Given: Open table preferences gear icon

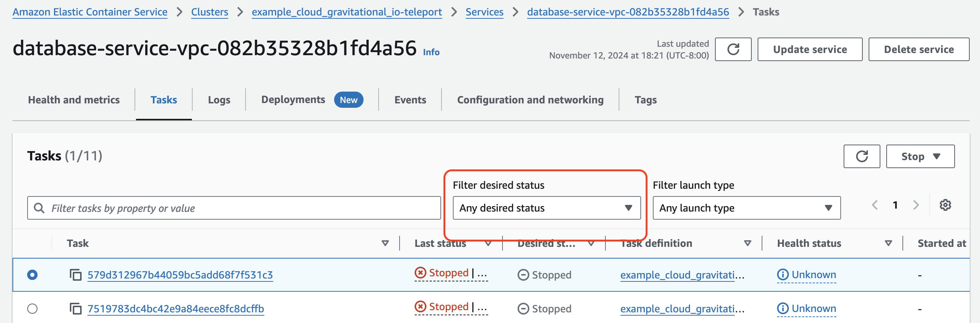Looking at the screenshot, I should pos(945,205).
